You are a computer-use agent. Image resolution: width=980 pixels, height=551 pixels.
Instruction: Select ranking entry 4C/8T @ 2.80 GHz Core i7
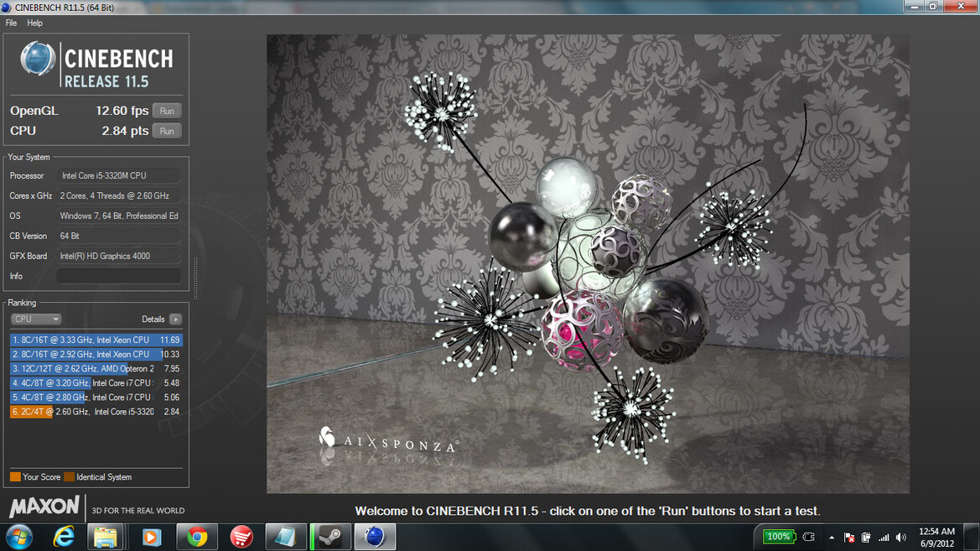(x=96, y=398)
